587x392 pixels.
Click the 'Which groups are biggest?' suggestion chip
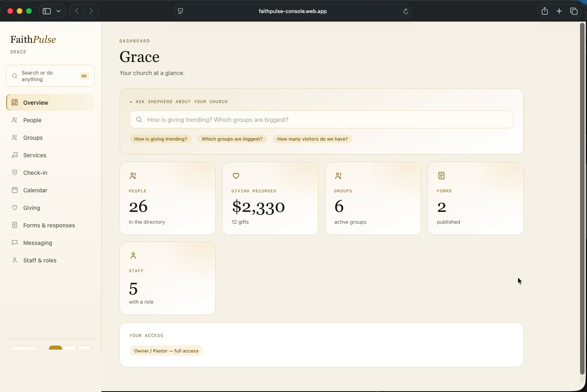tap(232, 139)
